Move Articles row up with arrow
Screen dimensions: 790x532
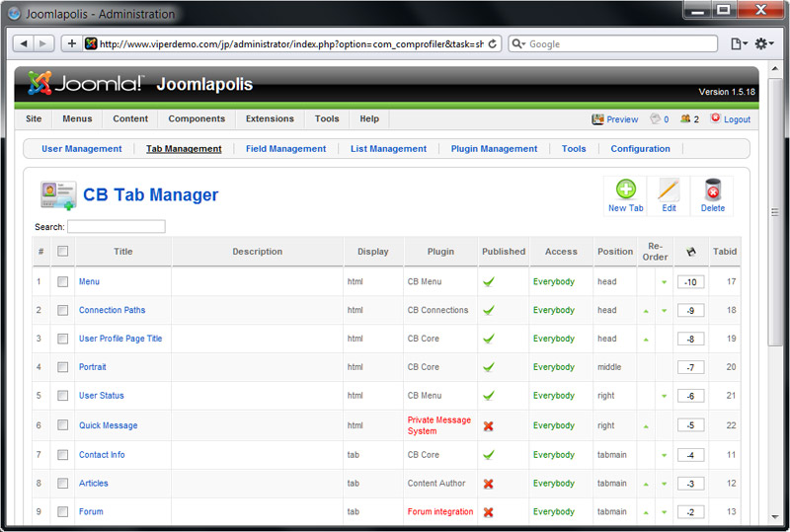[x=646, y=485]
